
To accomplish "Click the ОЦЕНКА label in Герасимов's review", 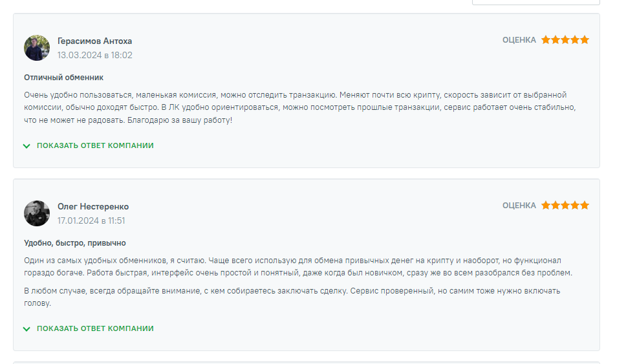I will (519, 40).
